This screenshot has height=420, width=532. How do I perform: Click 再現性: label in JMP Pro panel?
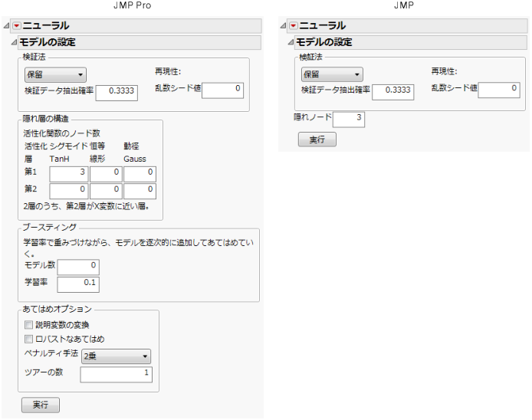[168, 71]
